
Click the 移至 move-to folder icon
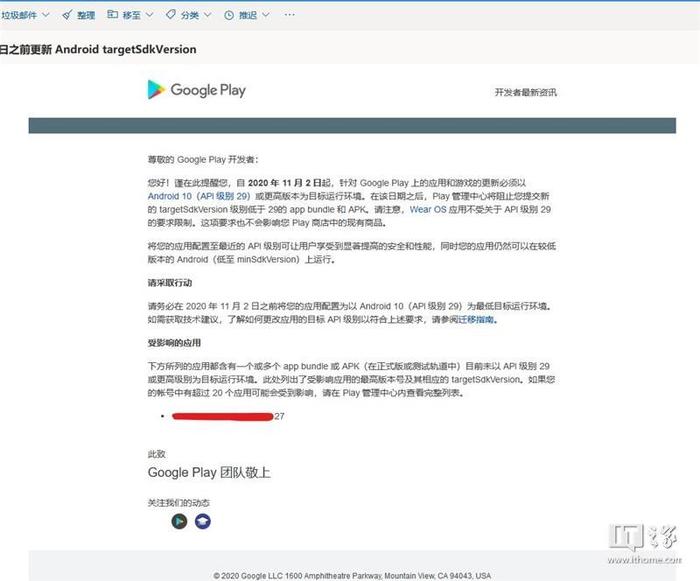[x=112, y=14]
